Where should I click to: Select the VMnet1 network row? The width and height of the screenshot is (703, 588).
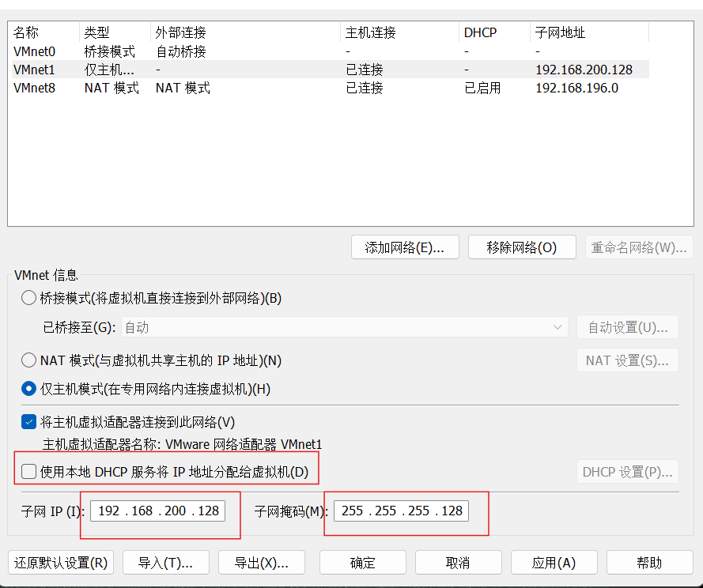[331, 70]
